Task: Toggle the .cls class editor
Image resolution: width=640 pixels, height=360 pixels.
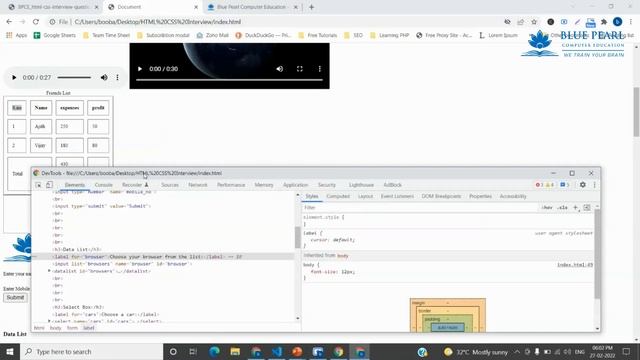Action: 562,208
